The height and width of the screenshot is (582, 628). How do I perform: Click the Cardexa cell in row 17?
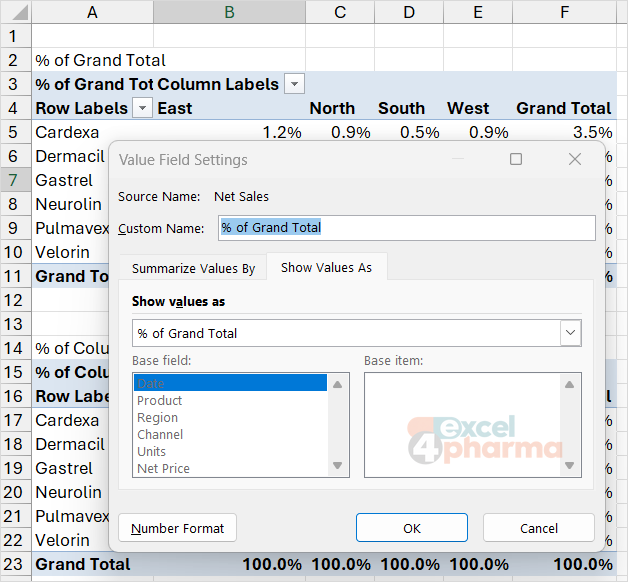pyautogui.click(x=70, y=420)
